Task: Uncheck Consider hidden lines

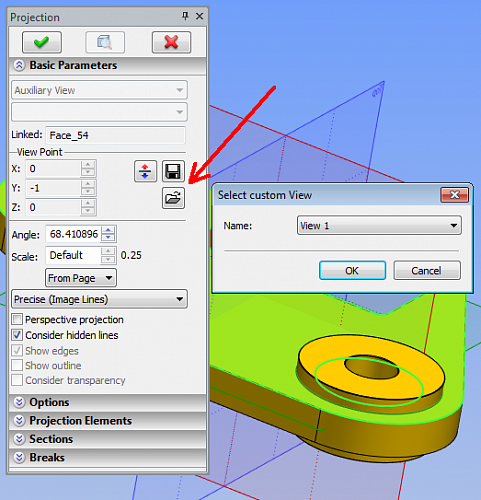Action: pos(17,335)
